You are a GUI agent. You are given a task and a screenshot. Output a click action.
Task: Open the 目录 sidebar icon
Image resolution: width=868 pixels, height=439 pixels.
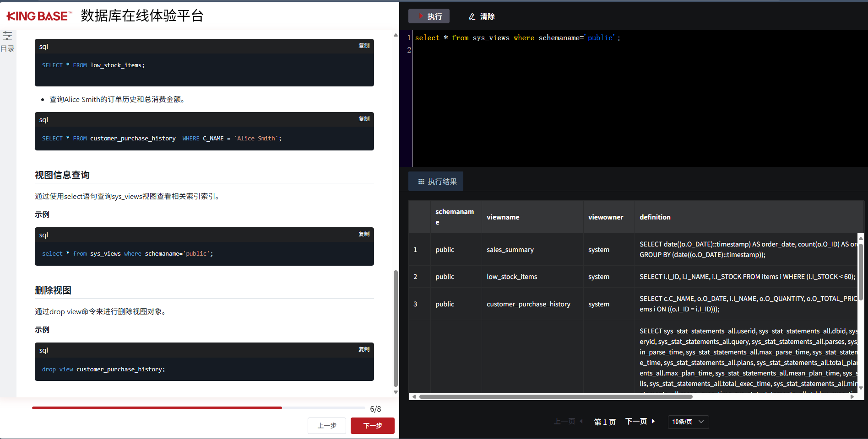pos(7,41)
